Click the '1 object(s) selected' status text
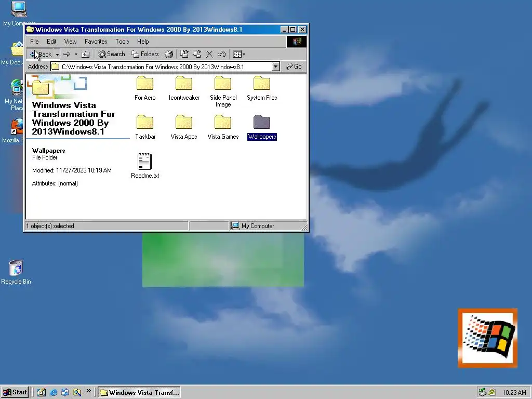Screen dimensions: 532x399 coord(50,226)
